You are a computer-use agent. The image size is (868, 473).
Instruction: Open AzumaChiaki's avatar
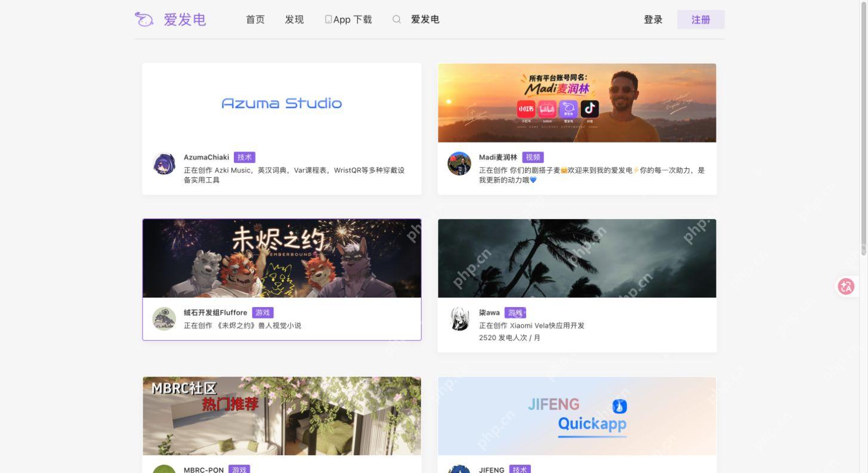tap(164, 163)
